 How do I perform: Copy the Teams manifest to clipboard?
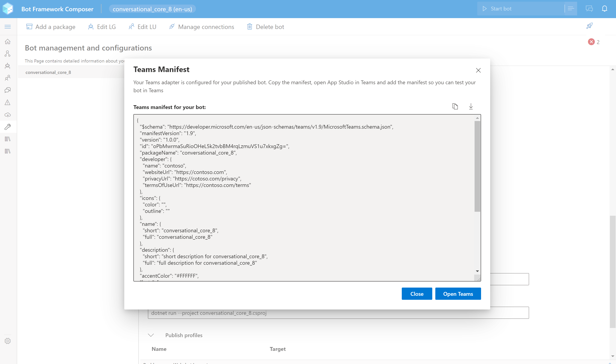tap(455, 107)
